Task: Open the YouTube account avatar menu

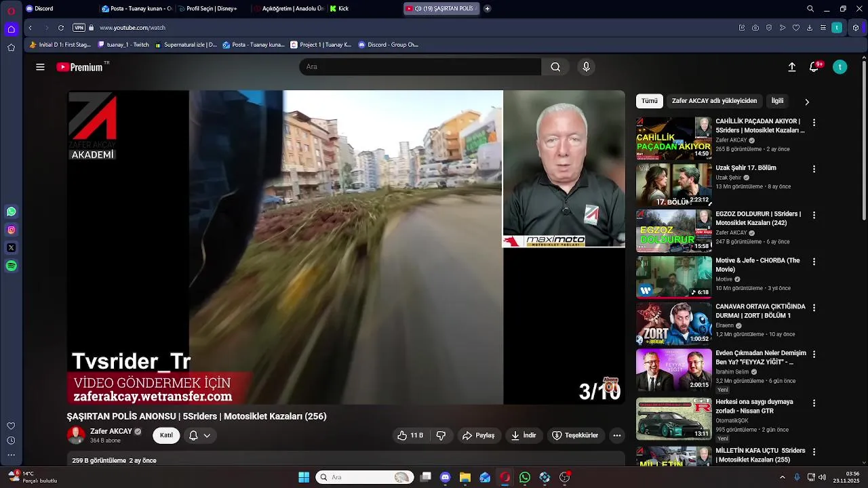Action: (840, 67)
